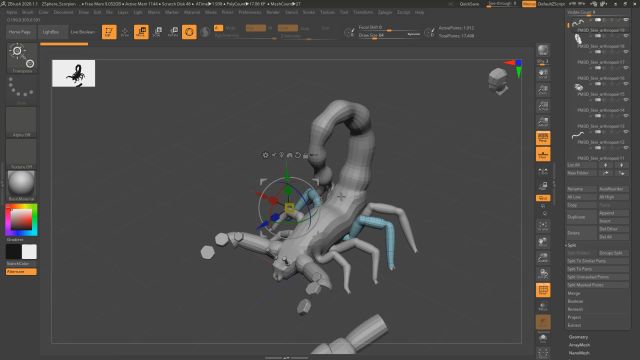The height and width of the screenshot is (360, 640).
Task: Expand the ArrayMesh palette
Action: (579, 345)
